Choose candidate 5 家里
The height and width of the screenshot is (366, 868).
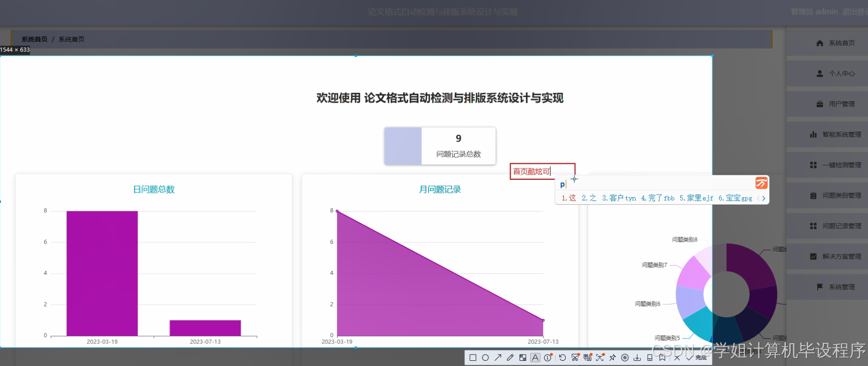coord(696,198)
